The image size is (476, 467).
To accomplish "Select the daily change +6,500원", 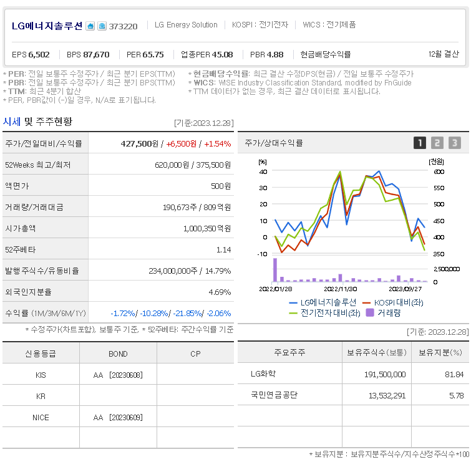I will pyautogui.click(x=182, y=143).
